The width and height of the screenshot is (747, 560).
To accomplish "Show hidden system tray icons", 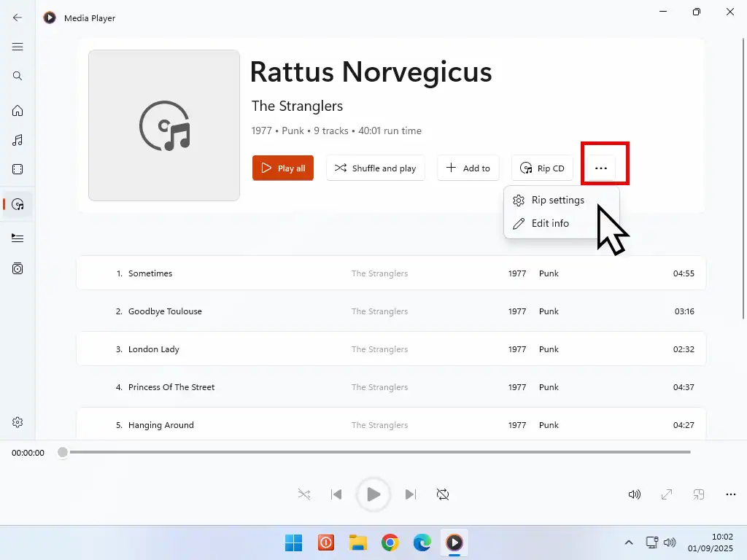I will pyautogui.click(x=629, y=542).
